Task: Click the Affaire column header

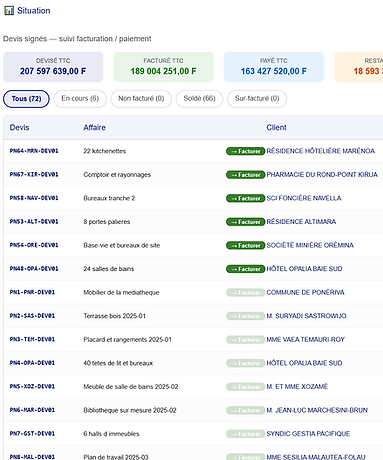Action: 94,128
